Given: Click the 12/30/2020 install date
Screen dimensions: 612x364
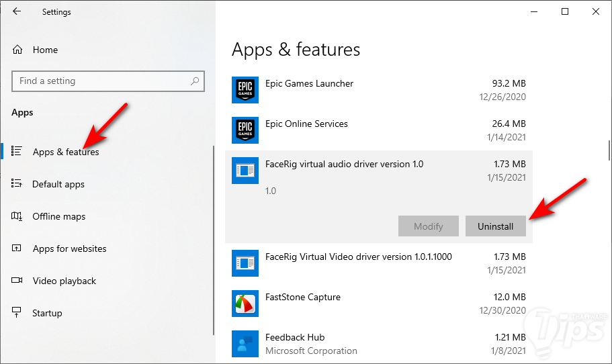Looking at the screenshot, I should (502, 310).
